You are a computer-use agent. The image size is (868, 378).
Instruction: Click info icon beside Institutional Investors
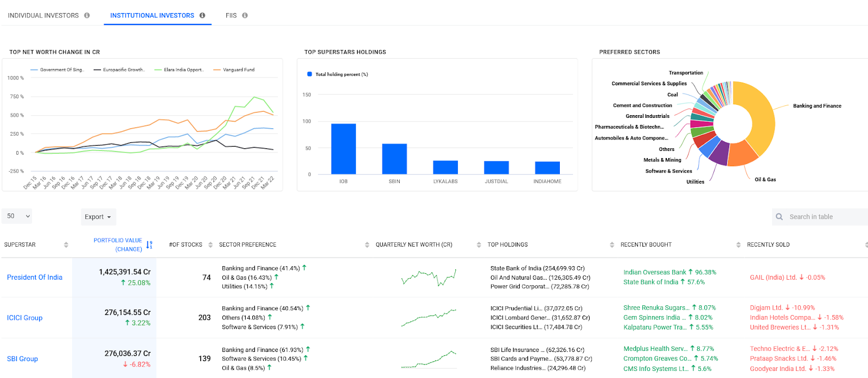pos(202,16)
